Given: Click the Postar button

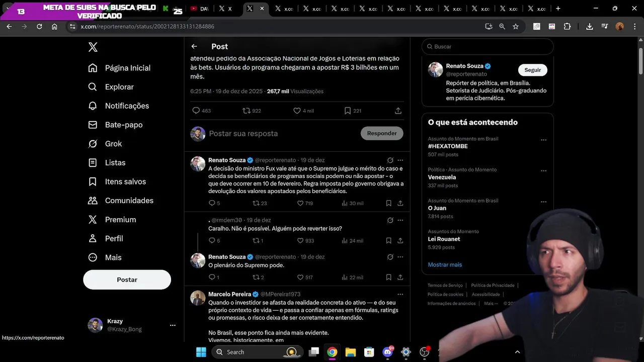Looking at the screenshot, I should (x=127, y=280).
